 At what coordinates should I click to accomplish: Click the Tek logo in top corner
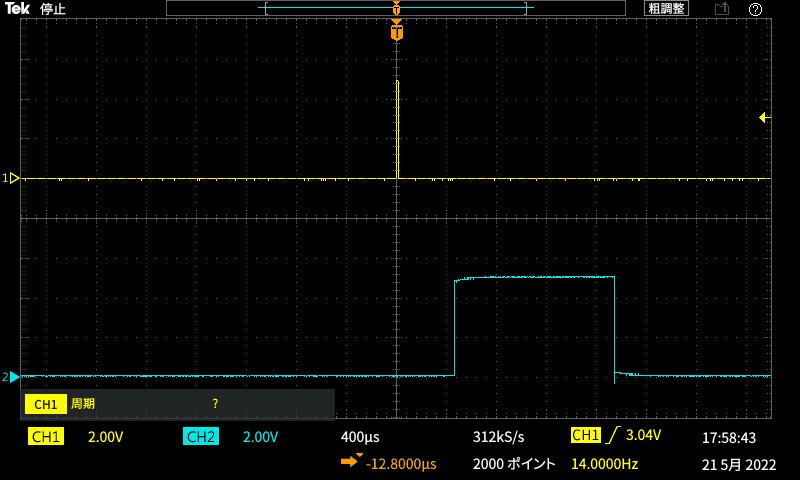18,9
